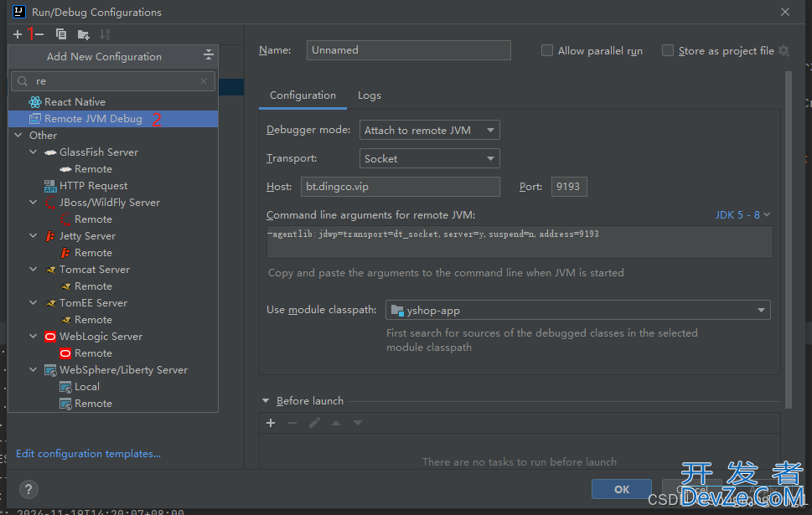Open Edit configuration templates link
Viewport: 812px width, 515px height.
tap(89, 454)
